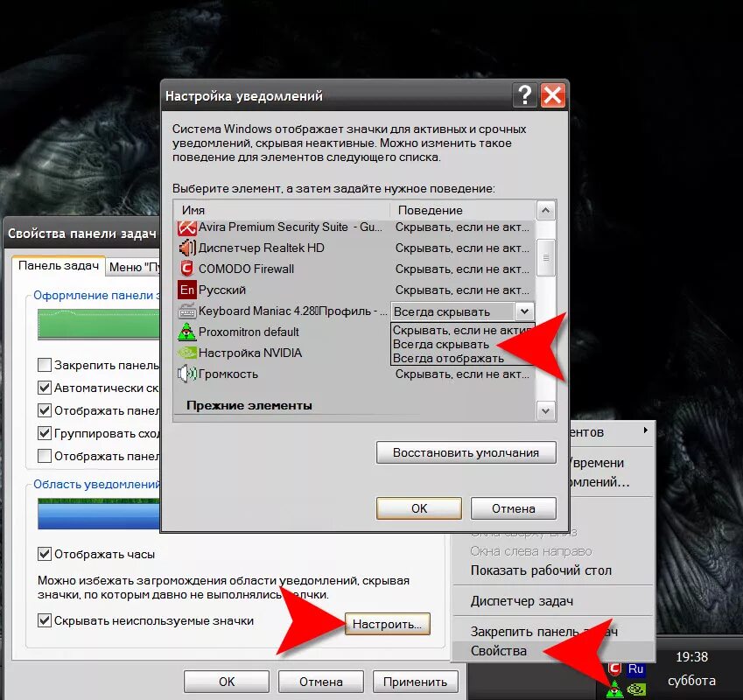
Task: Expand the submenu arrow in context menu
Action: point(645,430)
